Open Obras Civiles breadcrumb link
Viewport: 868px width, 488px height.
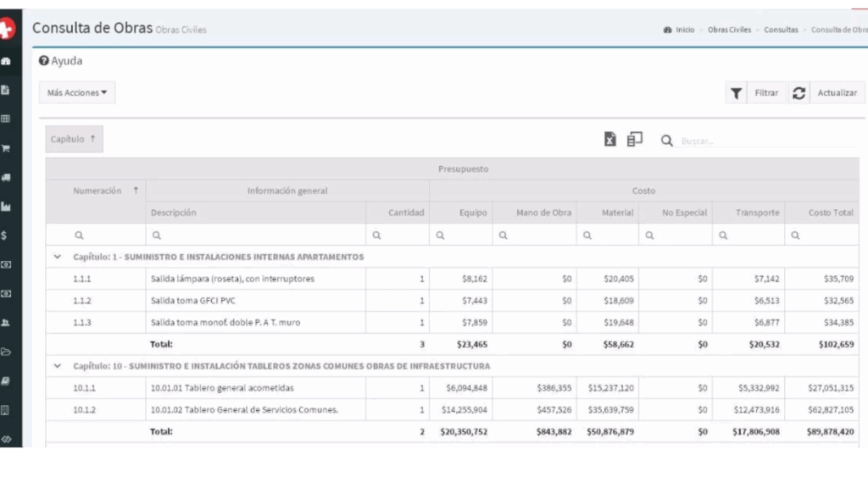[729, 30]
